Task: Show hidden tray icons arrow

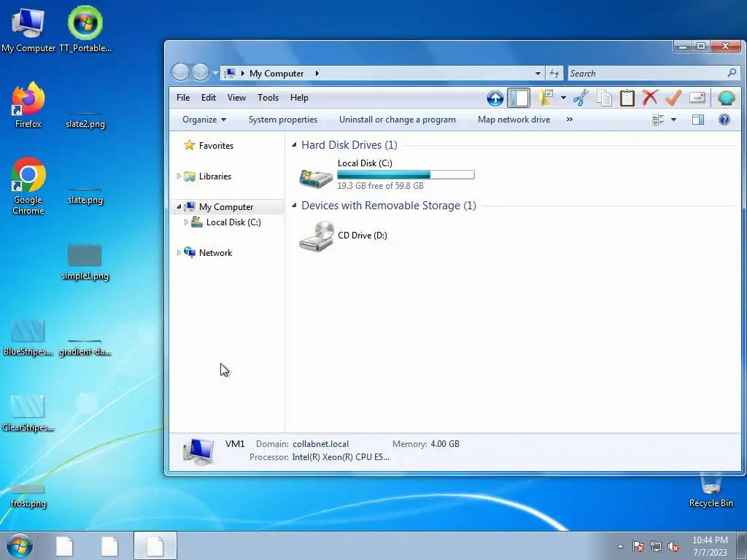Action: [x=620, y=546]
